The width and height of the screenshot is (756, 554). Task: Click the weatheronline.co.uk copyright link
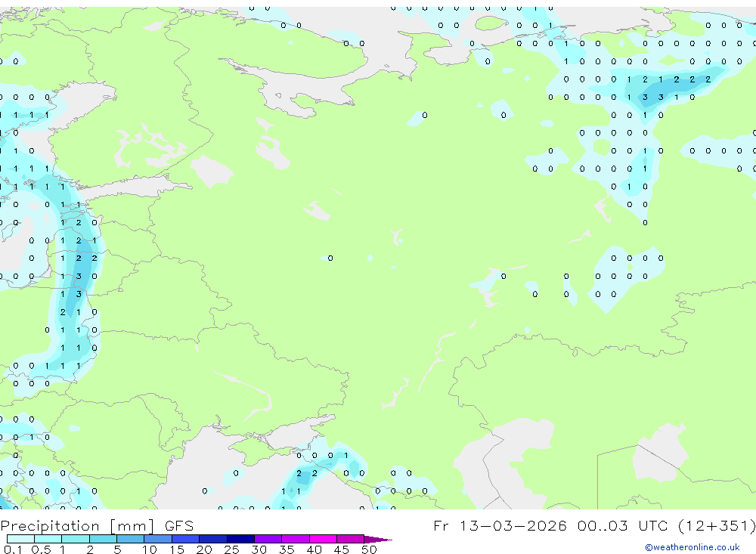coord(692,547)
